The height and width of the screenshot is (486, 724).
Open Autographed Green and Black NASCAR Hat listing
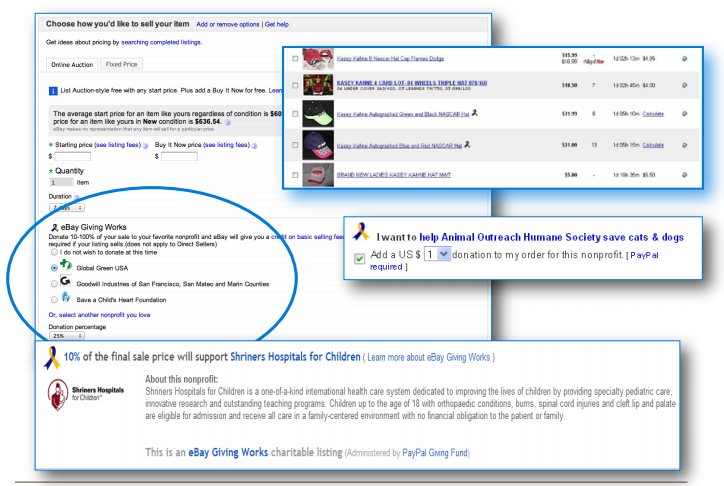click(x=403, y=114)
